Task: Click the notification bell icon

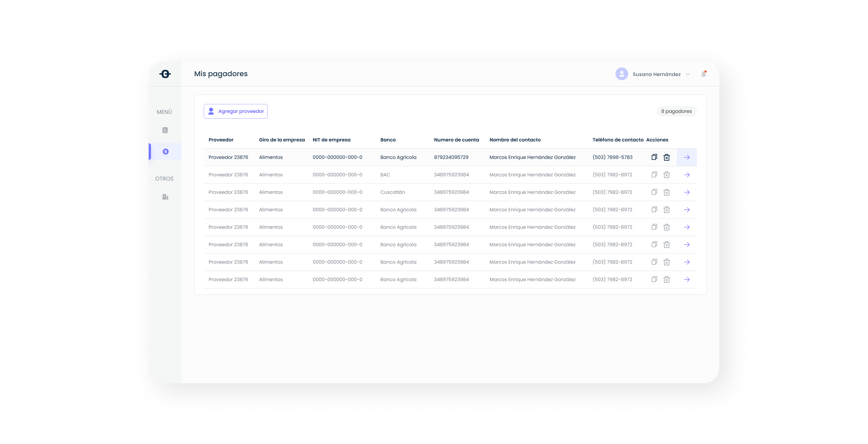Action: tap(704, 74)
